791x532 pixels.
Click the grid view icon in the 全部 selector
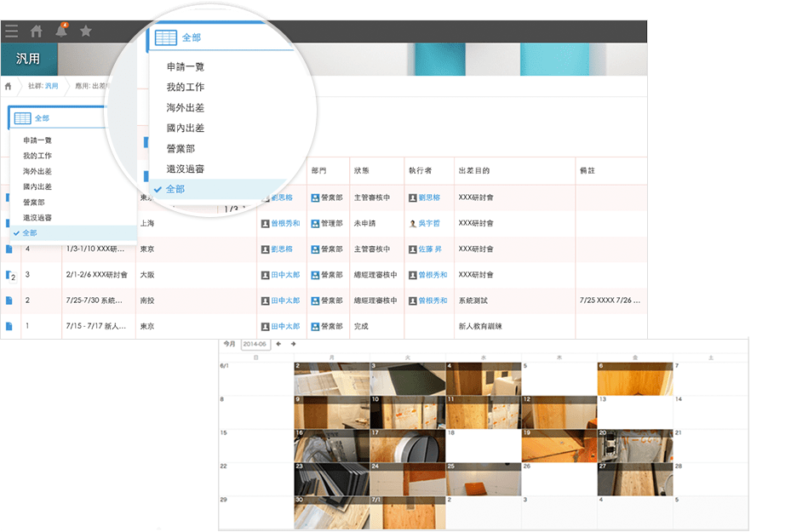pos(22,118)
